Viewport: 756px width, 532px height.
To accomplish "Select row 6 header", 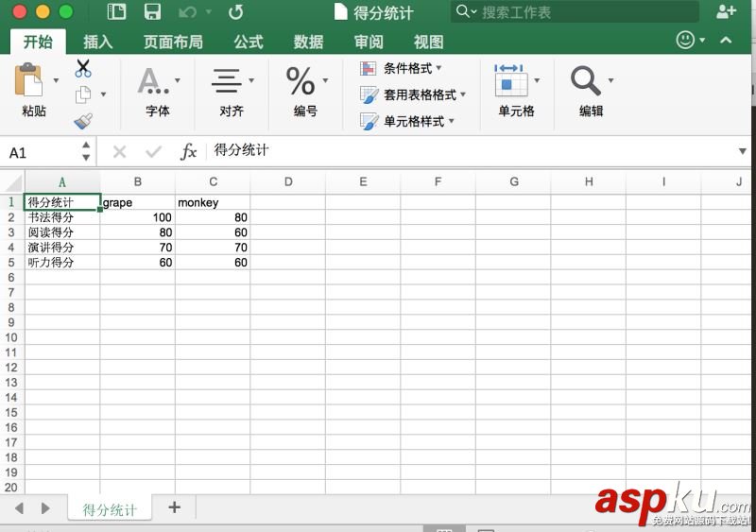I will [11, 277].
